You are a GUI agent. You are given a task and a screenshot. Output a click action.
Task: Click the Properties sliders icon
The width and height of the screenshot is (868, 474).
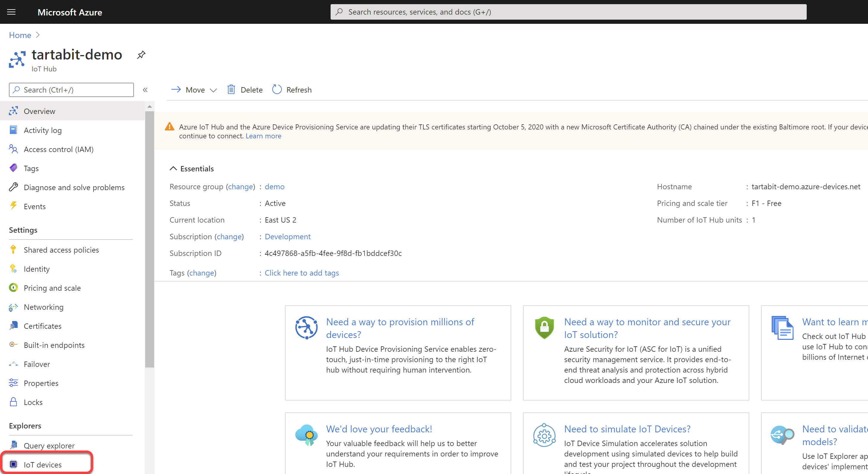click(x=13, y=383)
